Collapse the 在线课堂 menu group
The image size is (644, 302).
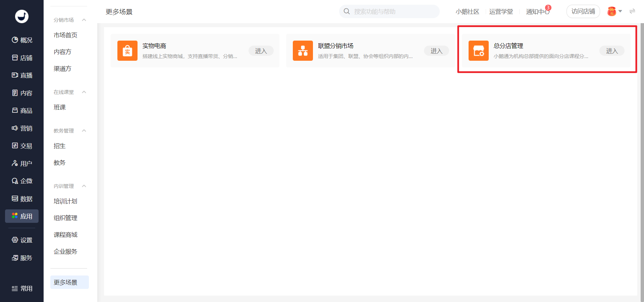pos(84,92)
